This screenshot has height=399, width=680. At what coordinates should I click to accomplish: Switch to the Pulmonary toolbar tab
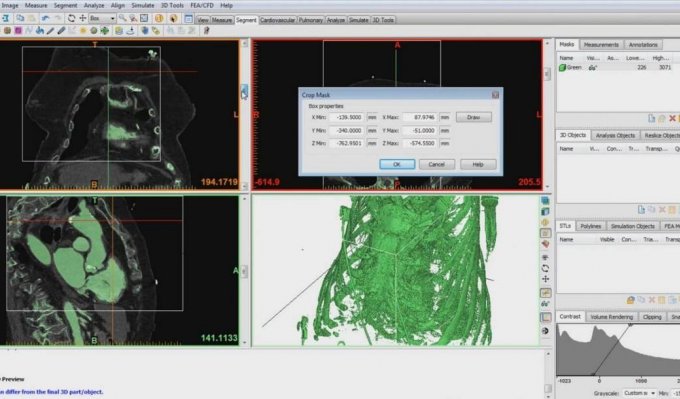pos(311,20)
